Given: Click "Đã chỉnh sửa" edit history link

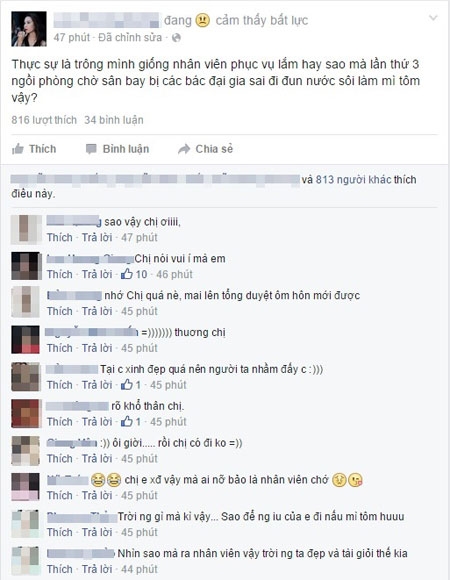Looking at the screenshot, I should point(130,38).
